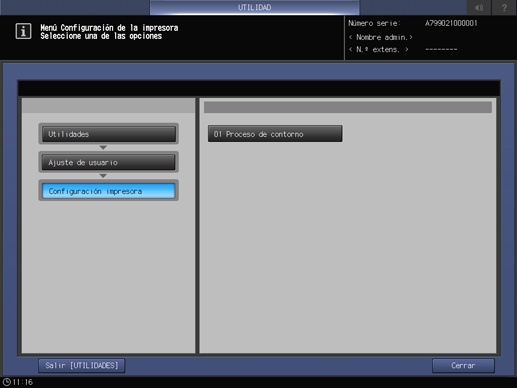Click the Número serie label

374,23
